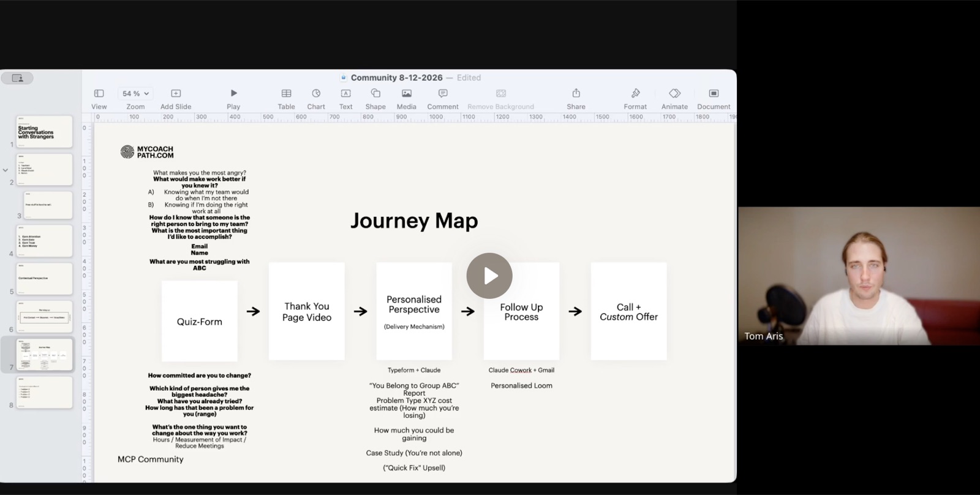Select the Quiz-Form box

(x=199, y=321)
